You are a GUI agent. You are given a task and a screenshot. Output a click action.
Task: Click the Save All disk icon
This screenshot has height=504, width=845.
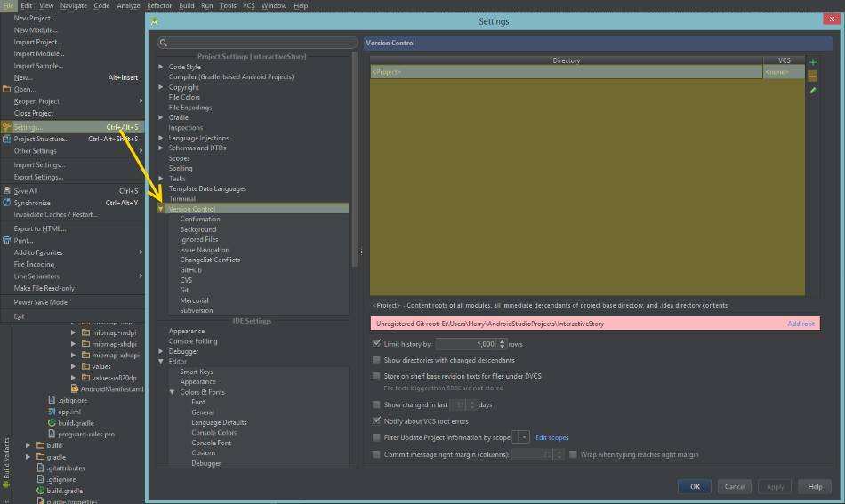point(7,191)
